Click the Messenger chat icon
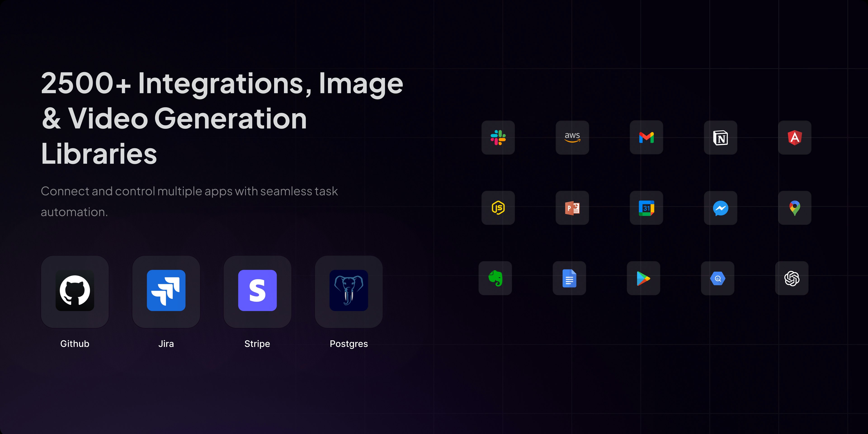Screen dimensions: 868x434 coord(720,208)
